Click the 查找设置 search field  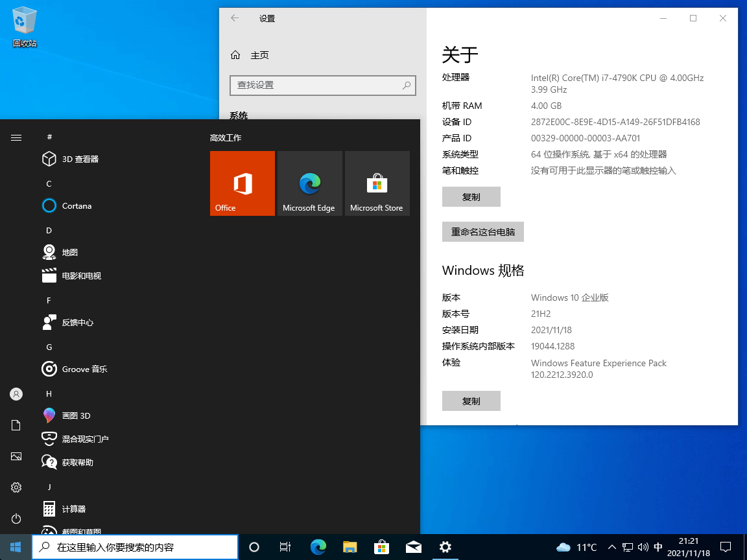tap(316, 85)
